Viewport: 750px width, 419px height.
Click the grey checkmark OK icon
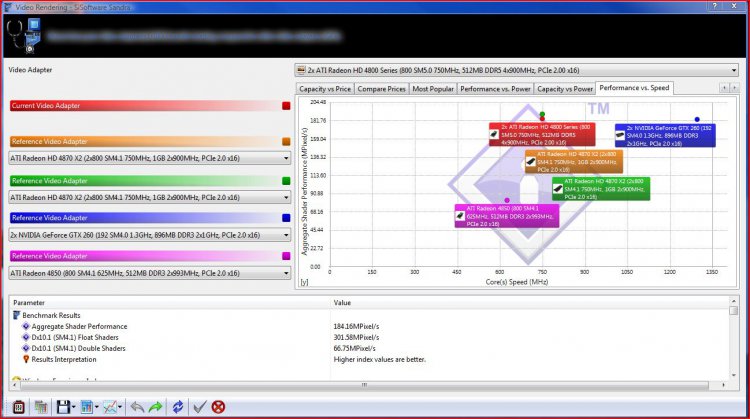pos(199,407)
